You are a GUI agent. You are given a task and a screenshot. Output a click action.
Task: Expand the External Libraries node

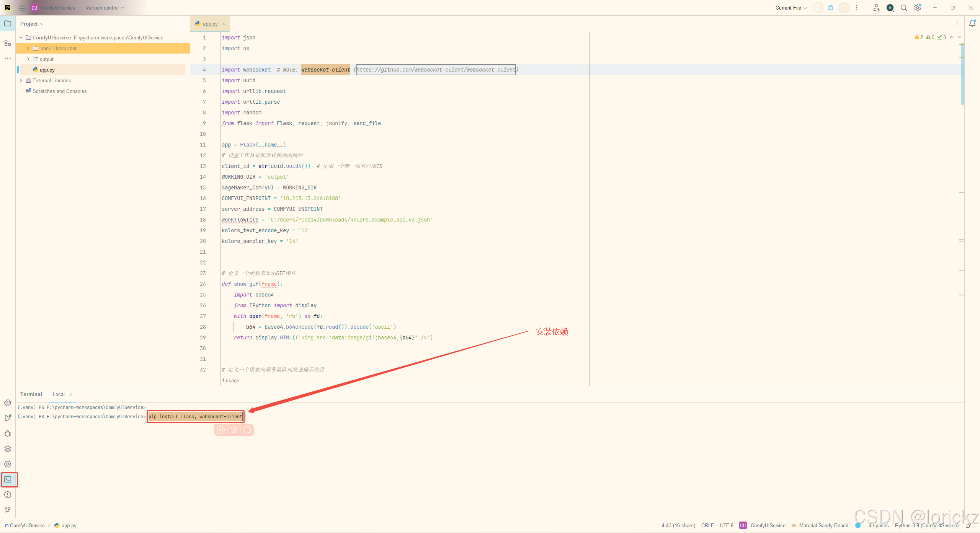pos(21,80)
